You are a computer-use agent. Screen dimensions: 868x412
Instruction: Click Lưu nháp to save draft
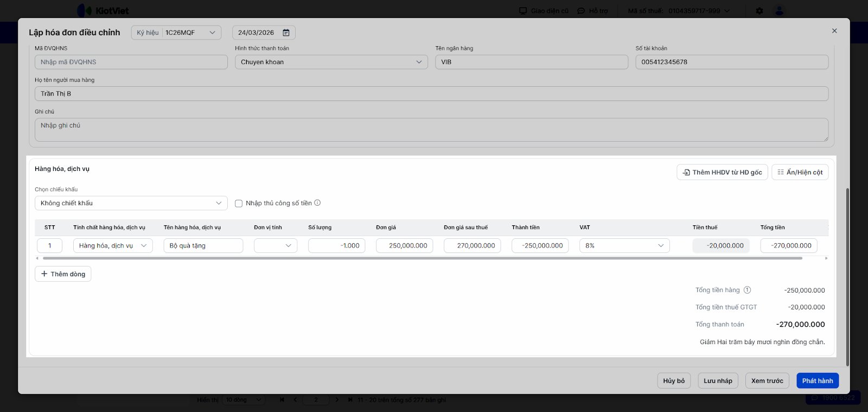(718, 381)
